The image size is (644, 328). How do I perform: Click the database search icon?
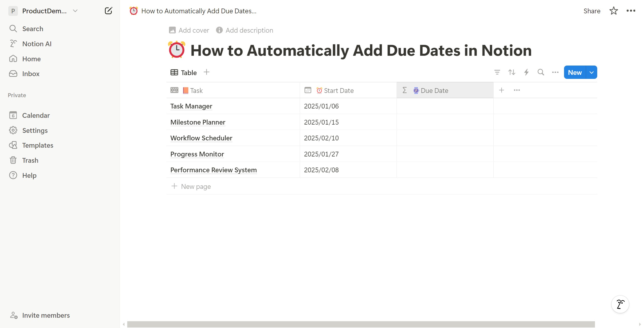click(x=541, y=72)
